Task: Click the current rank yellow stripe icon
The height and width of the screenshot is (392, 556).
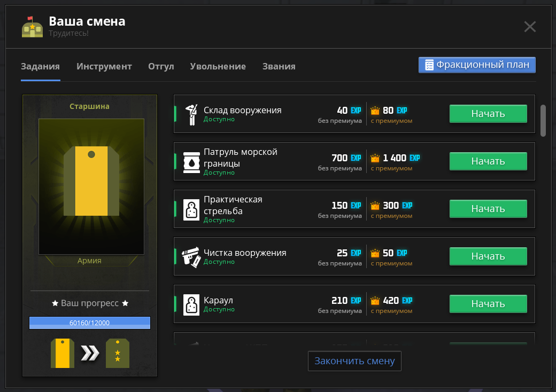Action: tap(63, 353)
